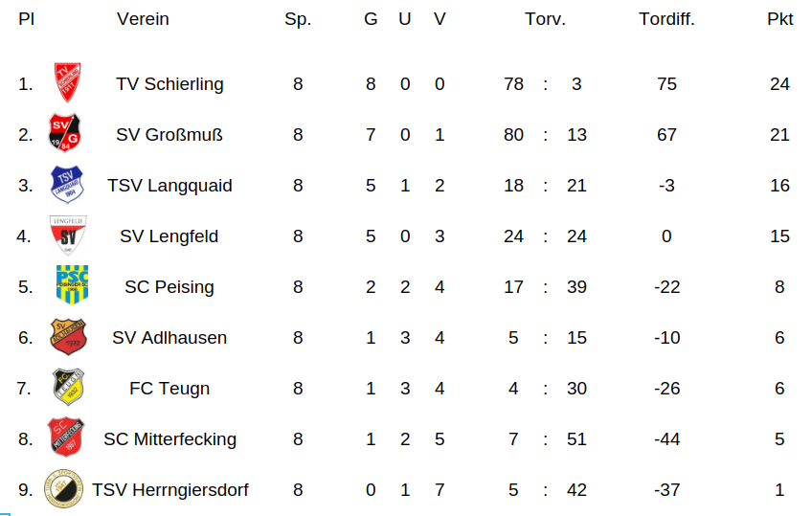Click the TV Schierling club crest
Screen dimensions: 812x516
pyautogui.click(x=67, y=83)
